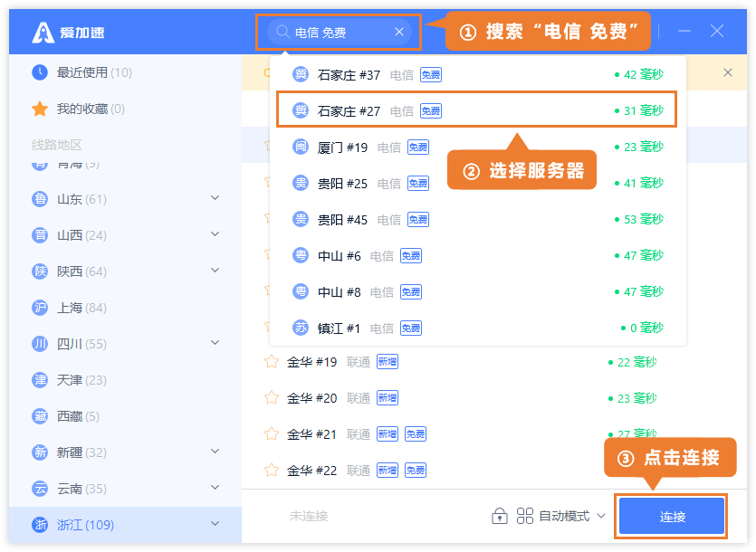This screenshot has height=552, width=756.
Task: Click the orange star icon for 我的收藏
Action: (40, 109)
